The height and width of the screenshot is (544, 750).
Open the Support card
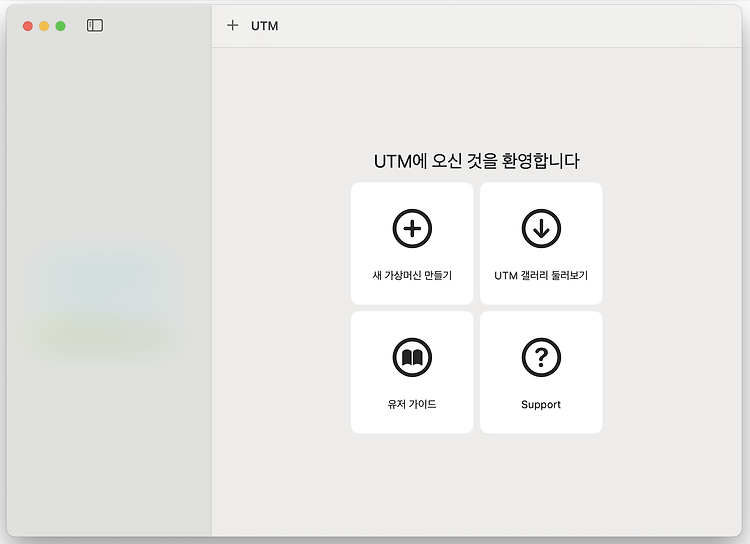(541, 372)
